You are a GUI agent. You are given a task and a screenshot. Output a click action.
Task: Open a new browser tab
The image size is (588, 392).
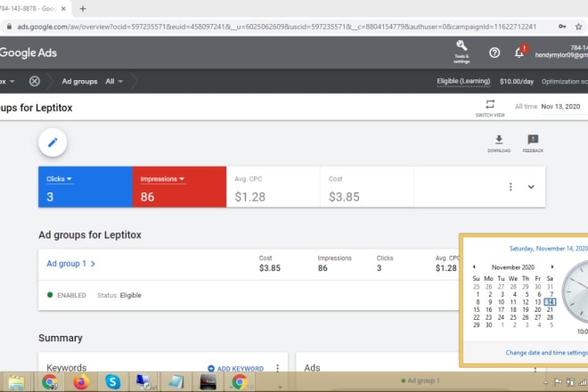(83, 9)
